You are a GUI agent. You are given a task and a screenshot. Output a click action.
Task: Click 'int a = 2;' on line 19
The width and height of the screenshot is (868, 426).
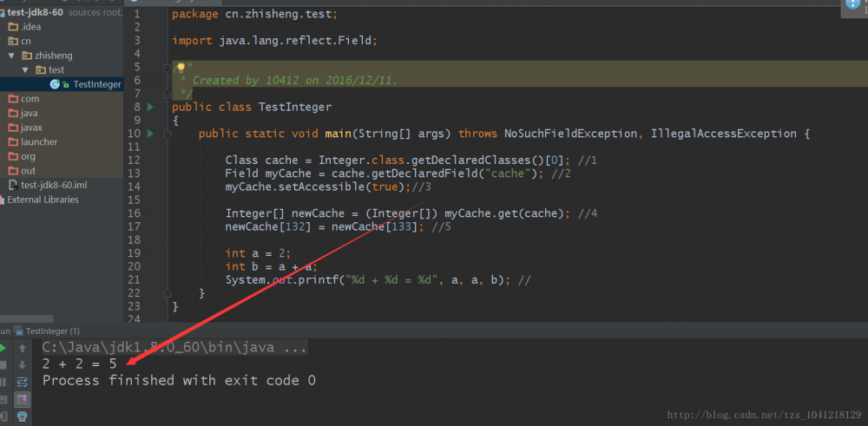[x=258, y=252]
